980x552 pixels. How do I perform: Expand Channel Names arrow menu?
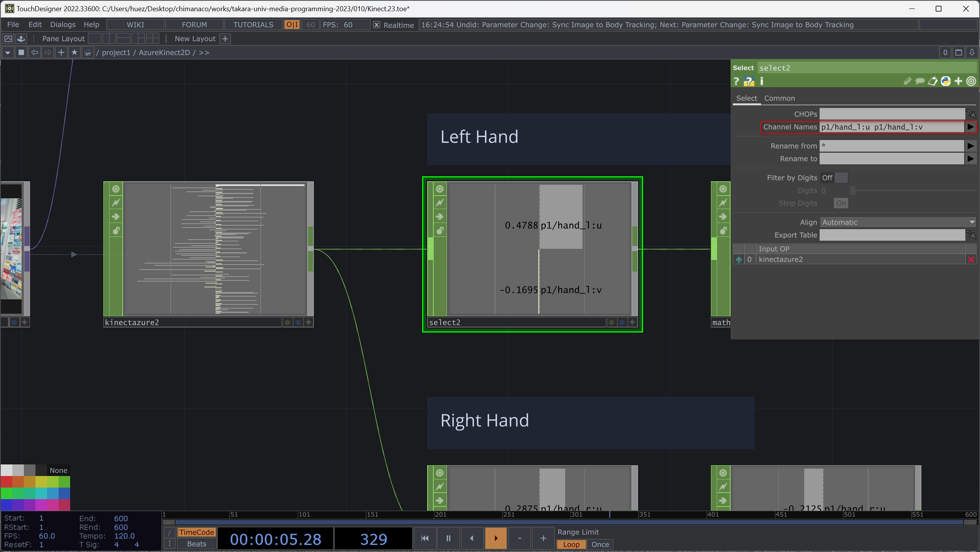tap(970, 127)
